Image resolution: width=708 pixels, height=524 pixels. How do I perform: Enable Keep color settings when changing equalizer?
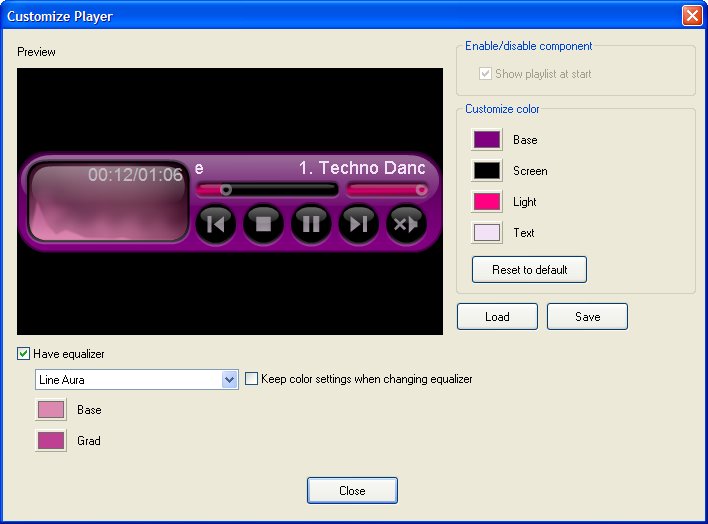coord(252,379)
